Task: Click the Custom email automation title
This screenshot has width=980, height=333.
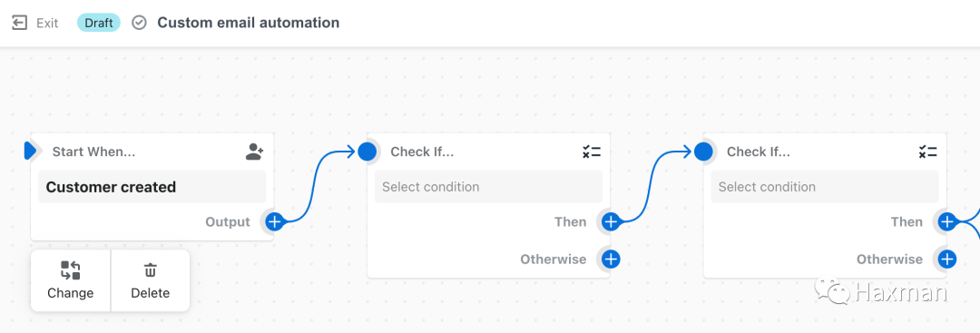Action: coord(248,23)
